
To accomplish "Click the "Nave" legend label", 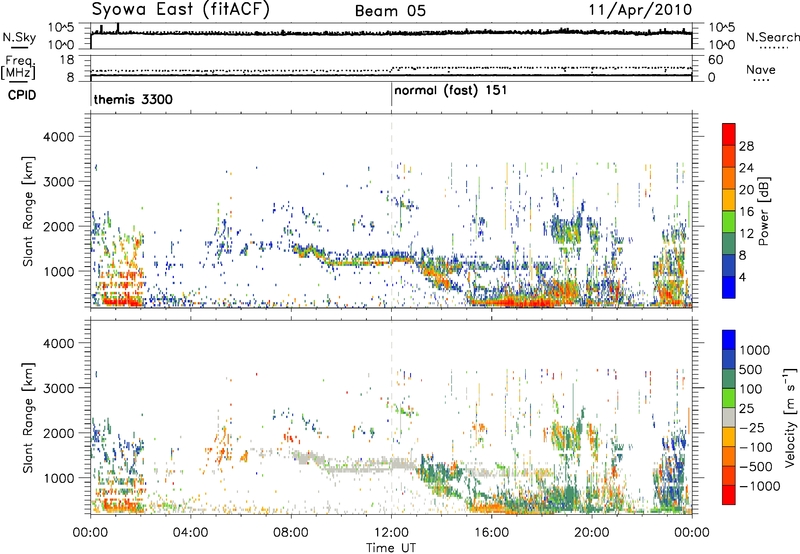I will click(761, 69).
